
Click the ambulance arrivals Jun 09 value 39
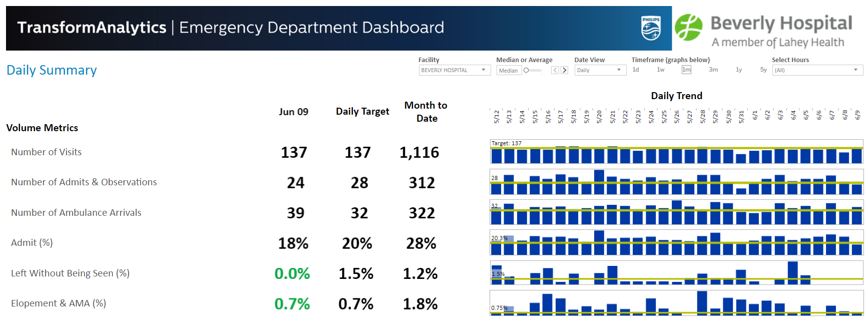(x=295, y=213)
